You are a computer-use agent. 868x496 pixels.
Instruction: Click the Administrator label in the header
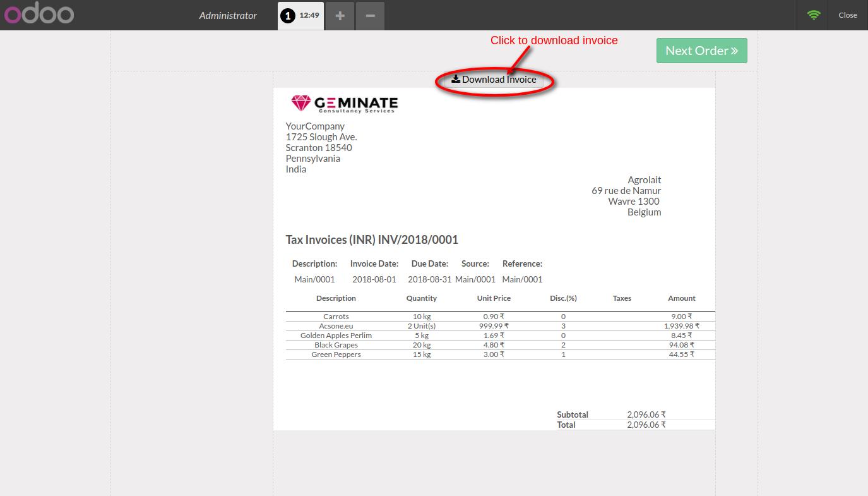pos(228,15)
